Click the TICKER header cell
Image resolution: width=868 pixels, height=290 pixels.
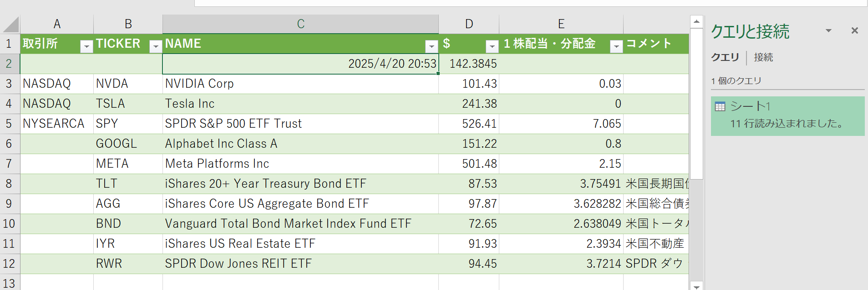click(x=128, y=44)
